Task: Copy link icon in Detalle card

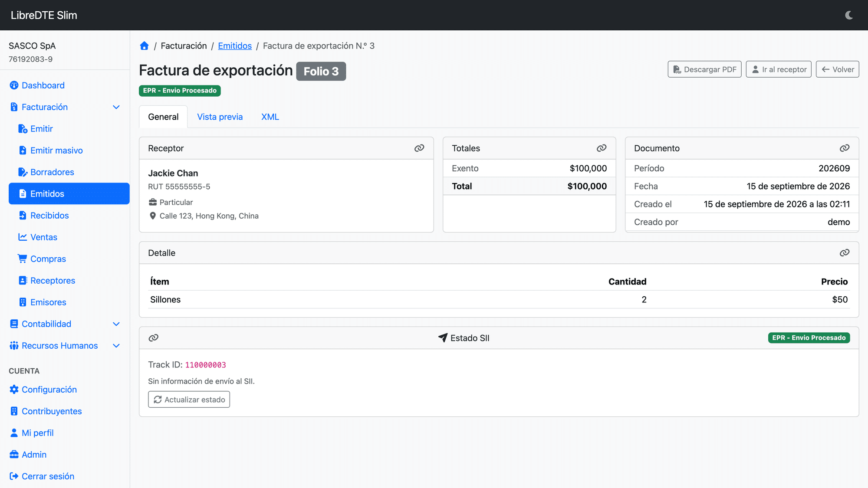Action: point(845,253)
